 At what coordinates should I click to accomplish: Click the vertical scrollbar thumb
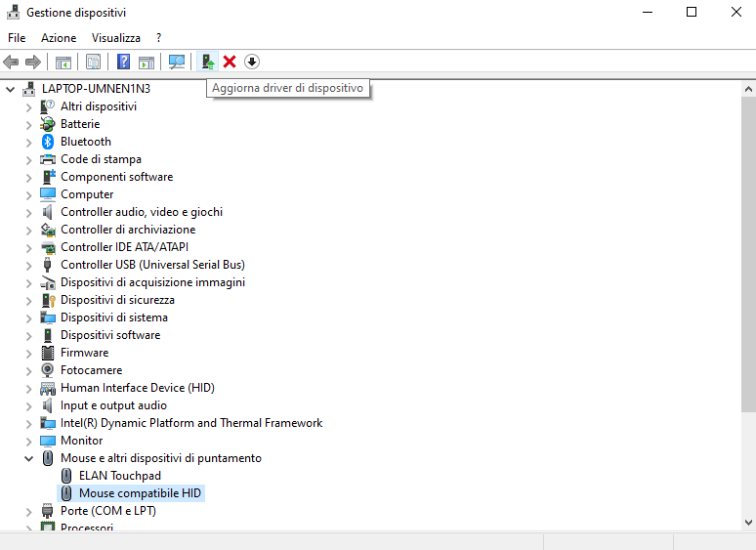tap(748, 254)
